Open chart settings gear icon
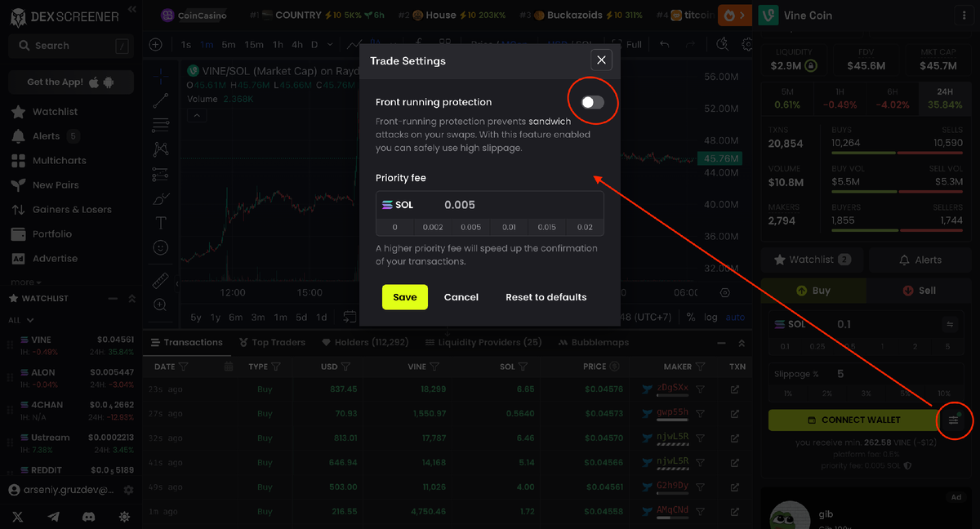 747,44
